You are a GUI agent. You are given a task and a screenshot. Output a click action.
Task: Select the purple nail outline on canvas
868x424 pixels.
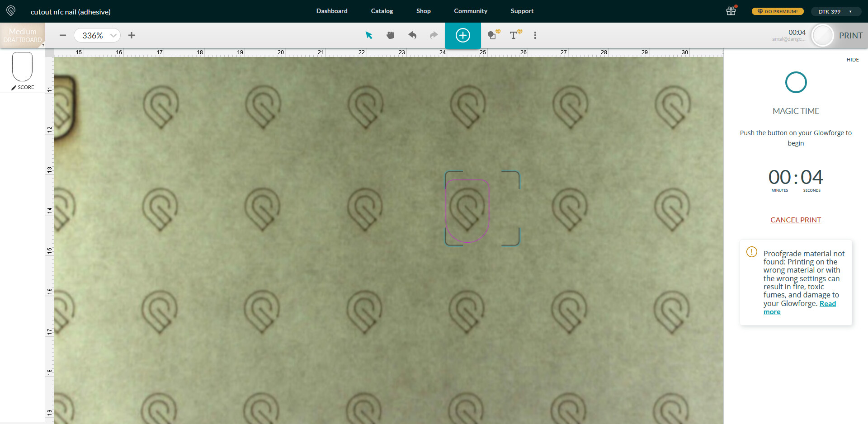[467, 211]
